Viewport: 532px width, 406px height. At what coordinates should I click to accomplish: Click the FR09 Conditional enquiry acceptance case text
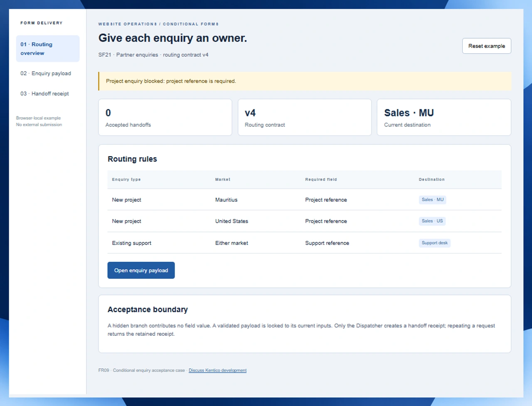pos(142,370)
